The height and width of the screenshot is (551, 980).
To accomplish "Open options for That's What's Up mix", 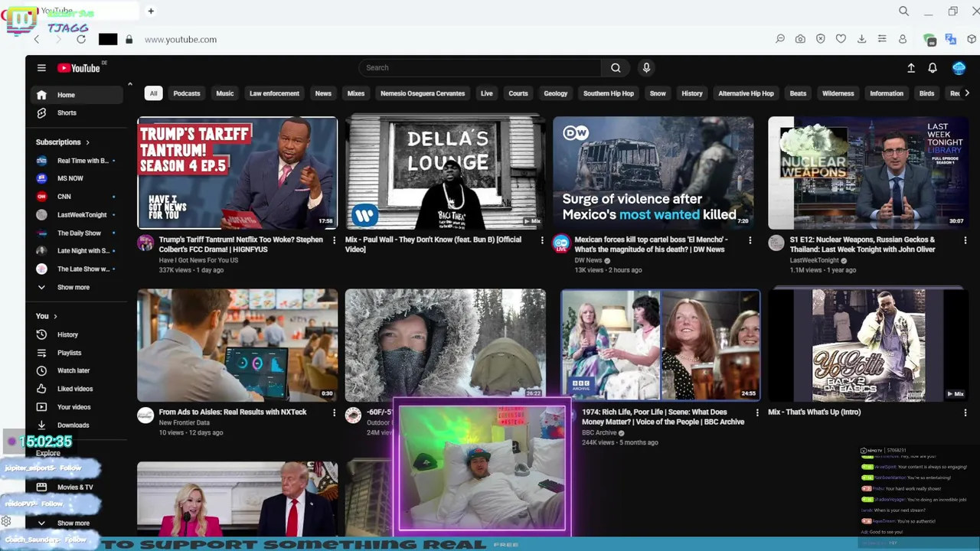I will 965,412.
